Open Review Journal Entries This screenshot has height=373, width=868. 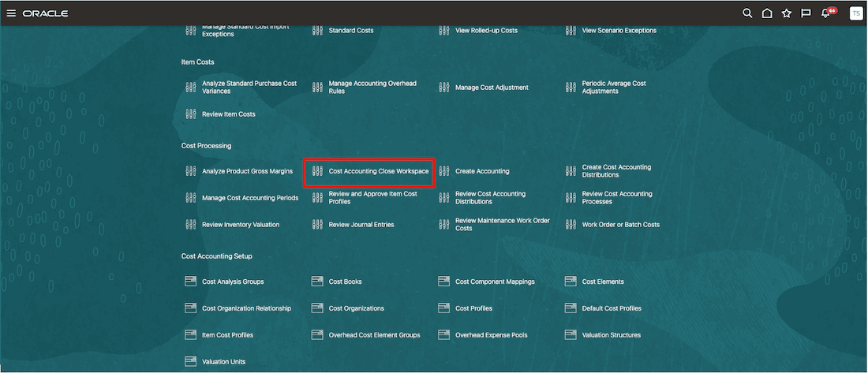361,225
